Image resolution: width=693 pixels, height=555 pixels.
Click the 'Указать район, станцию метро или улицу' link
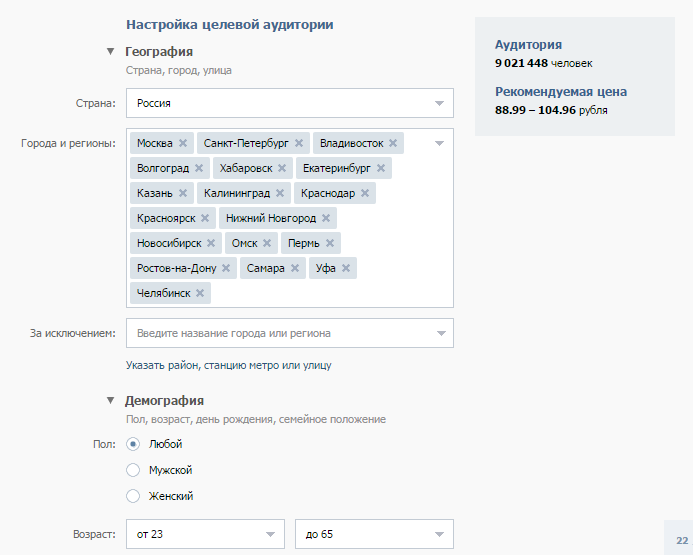(x=228, y=365)
